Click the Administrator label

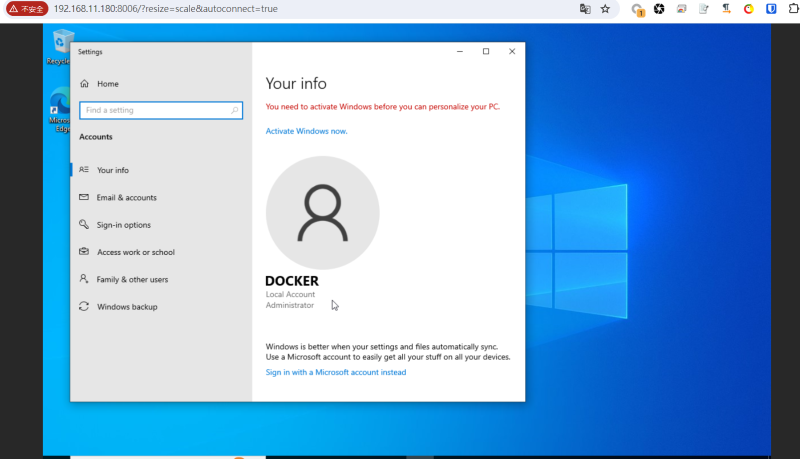pyautogui.click(x=290, y=305)
